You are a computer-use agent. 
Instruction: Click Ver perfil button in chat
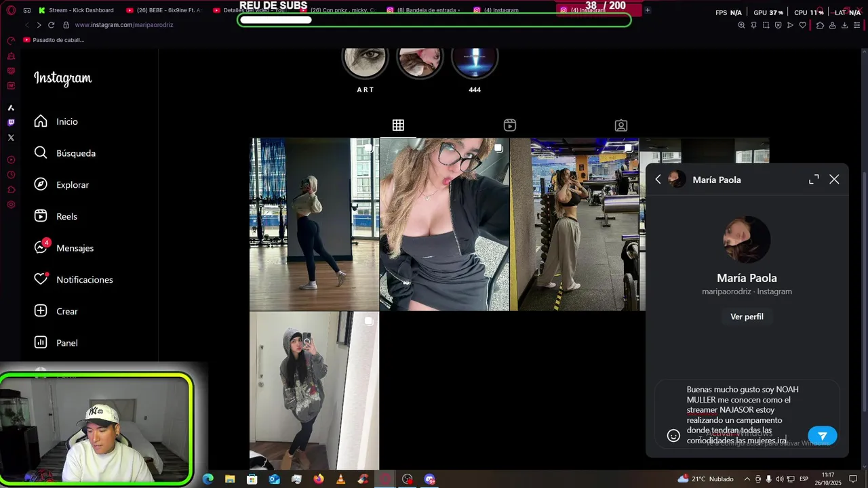click(x=747, y=317)
